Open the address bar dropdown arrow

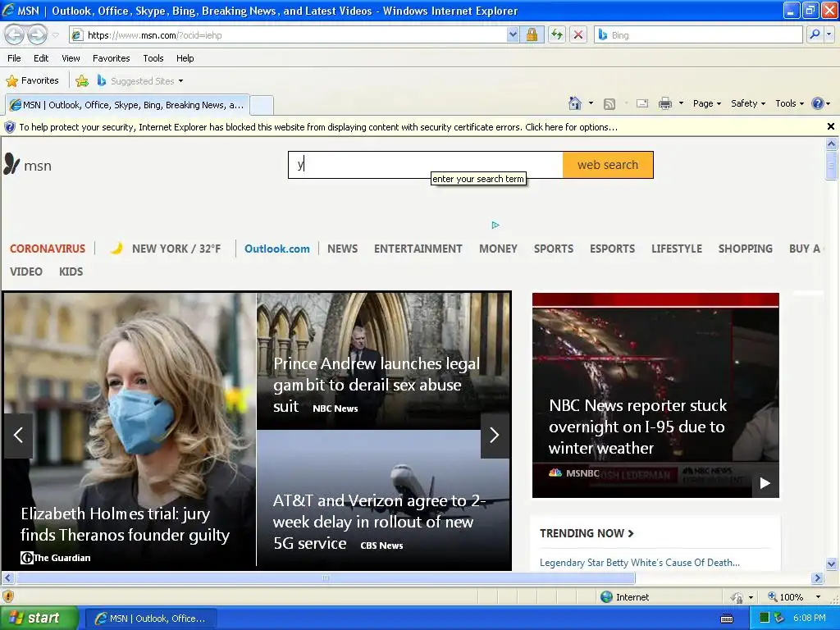pos(513,34)
